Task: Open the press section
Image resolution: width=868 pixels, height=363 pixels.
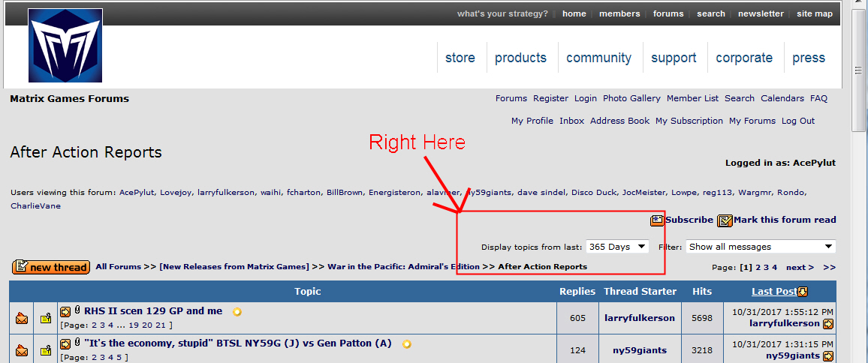Action: pos(809,58)
